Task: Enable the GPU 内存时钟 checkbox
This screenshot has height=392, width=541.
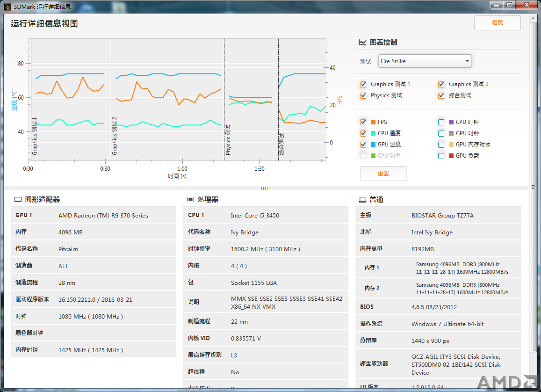Action: (x=441, y=145)
